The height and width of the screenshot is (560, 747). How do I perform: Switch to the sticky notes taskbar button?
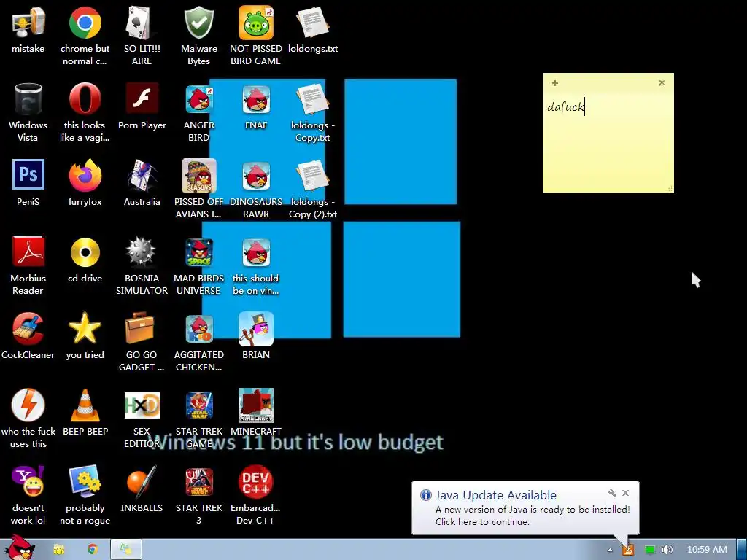coord(126,550)
